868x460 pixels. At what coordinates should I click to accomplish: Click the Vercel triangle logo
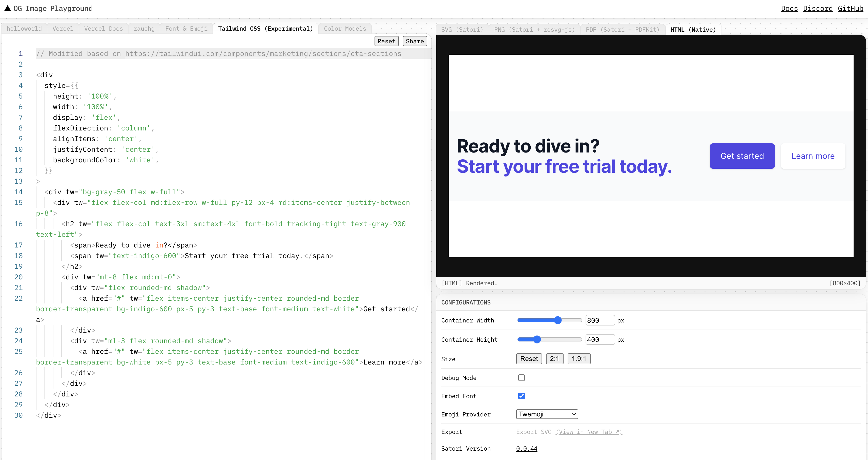[x=7, y=8]
